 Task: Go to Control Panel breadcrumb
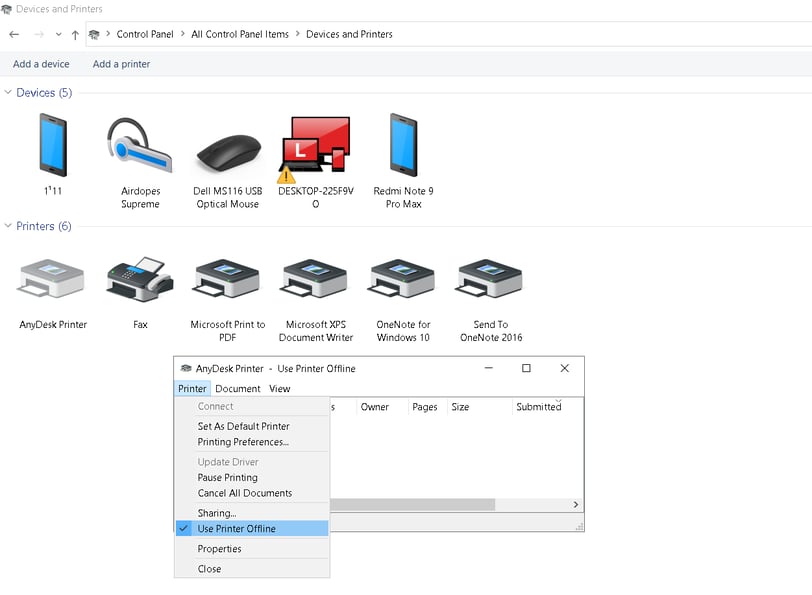click(144, 34)
